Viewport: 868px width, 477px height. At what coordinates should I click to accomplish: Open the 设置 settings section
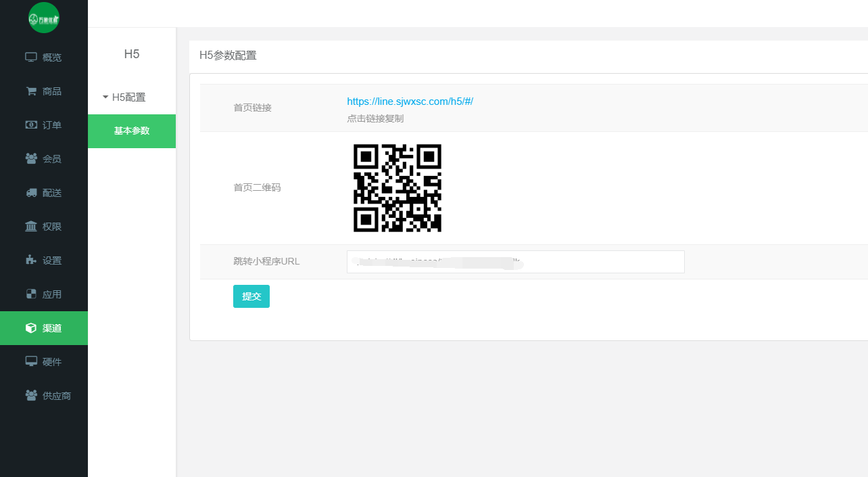coord(44,260)
